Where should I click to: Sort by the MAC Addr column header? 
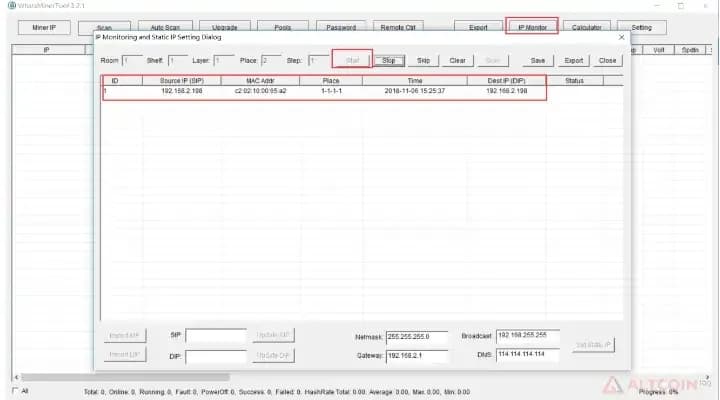[260, 81]
